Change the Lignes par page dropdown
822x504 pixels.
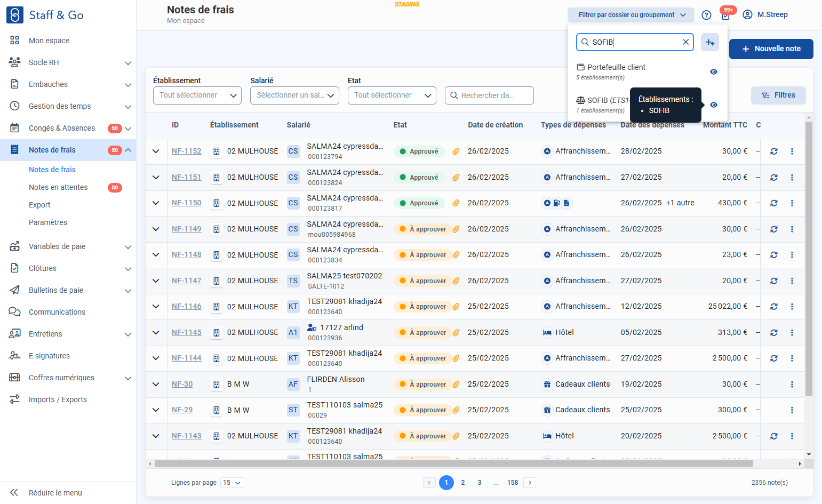tap(232, 483)
